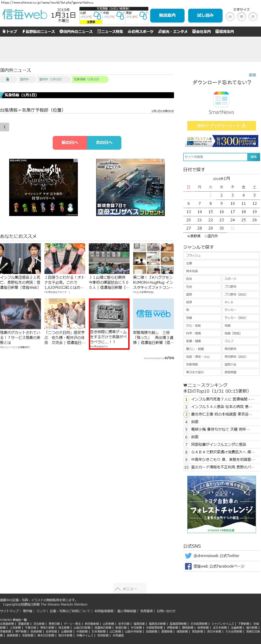261x644 pixels.
Task: Click 南部 weather icon
Action: (x=143, y=16)
